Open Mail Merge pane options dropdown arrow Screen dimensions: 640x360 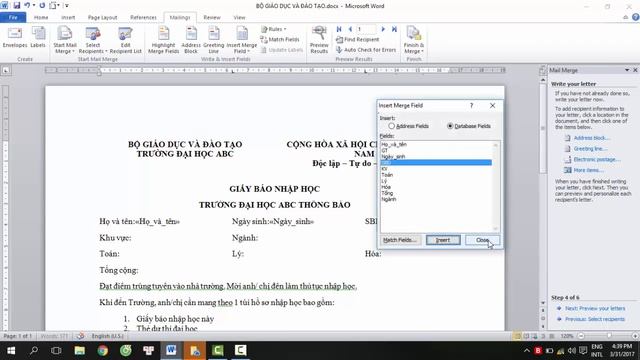click(627, 70)
